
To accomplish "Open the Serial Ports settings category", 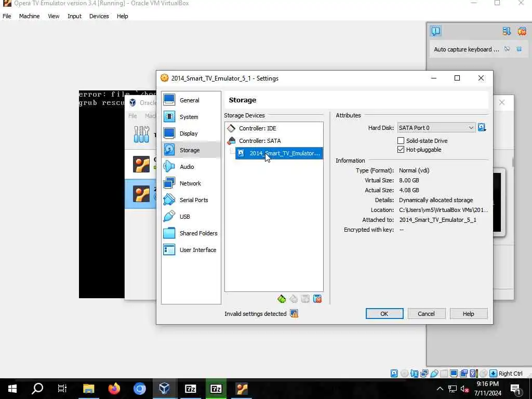I will [191, 200].
